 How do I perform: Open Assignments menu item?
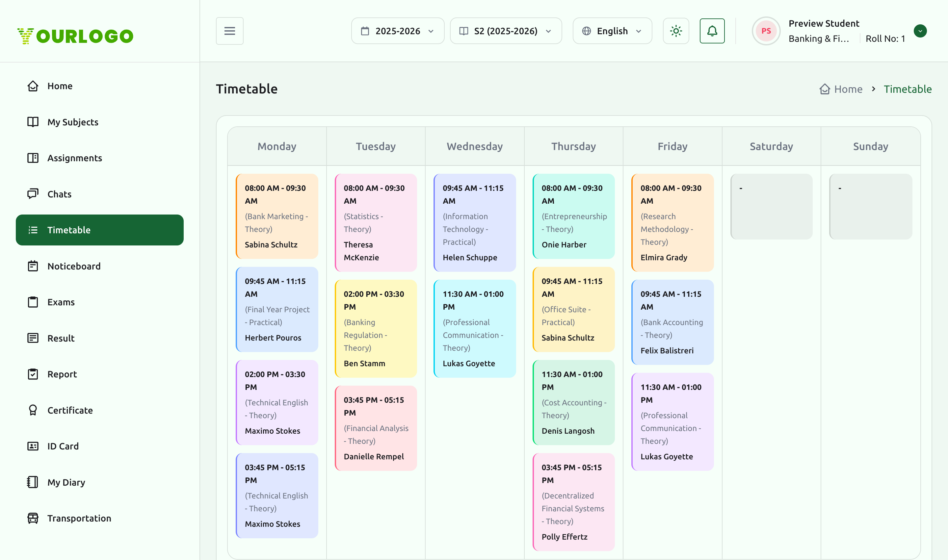click(x=100, y=158)
